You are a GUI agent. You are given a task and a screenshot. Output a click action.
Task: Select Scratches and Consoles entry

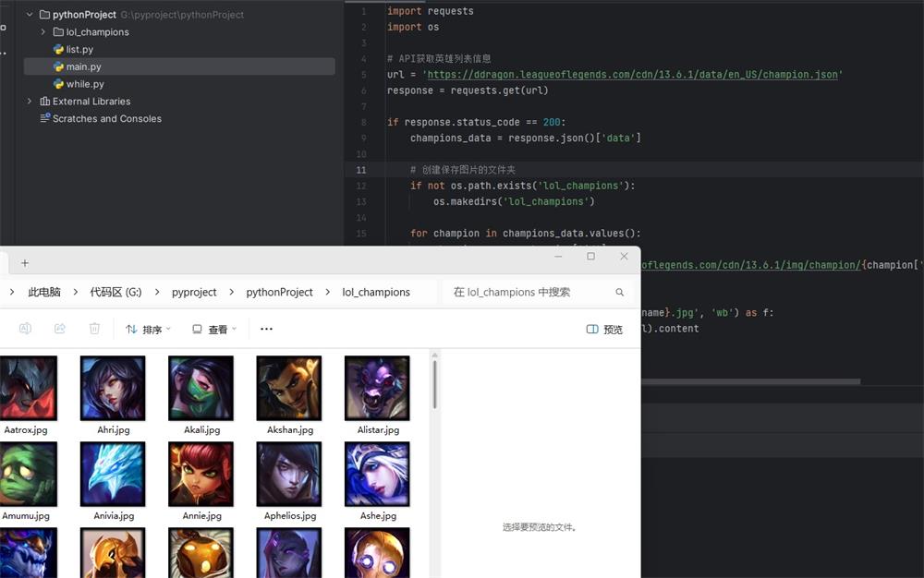[106, 118]
